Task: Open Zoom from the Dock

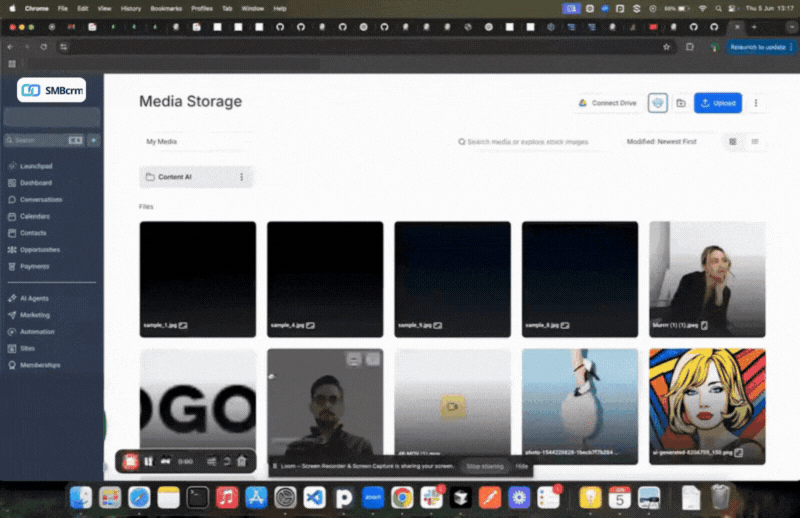Action: (373, 497)
